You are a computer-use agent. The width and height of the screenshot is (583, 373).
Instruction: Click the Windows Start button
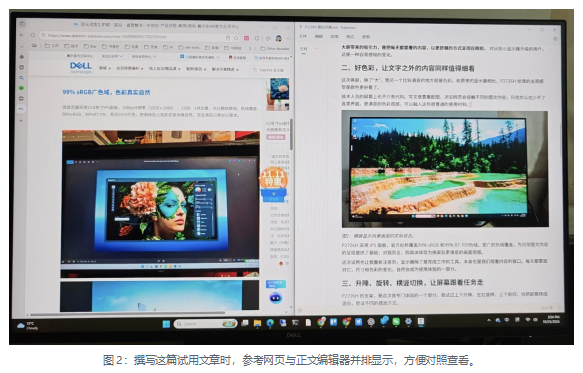click(166, 324)
